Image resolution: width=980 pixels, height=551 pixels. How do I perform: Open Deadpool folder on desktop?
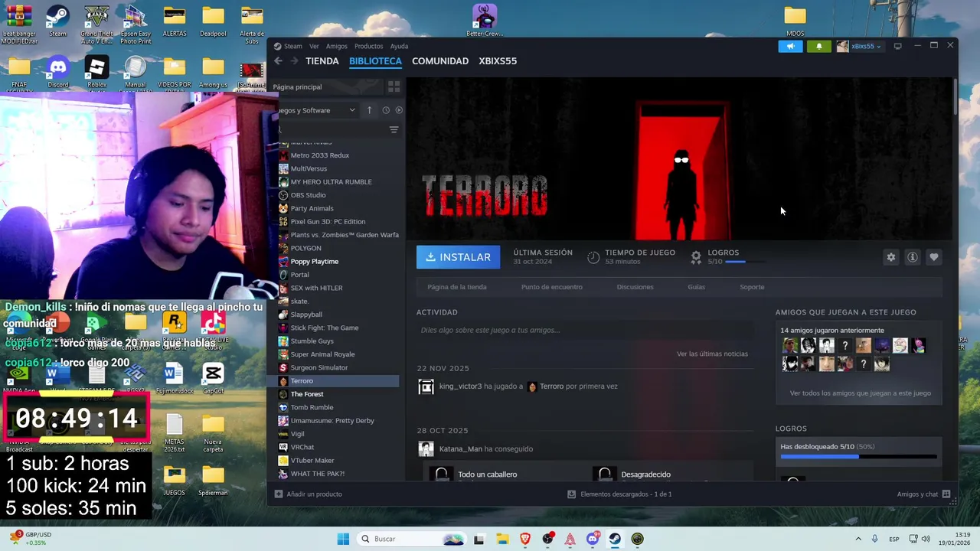coord(213,21)
